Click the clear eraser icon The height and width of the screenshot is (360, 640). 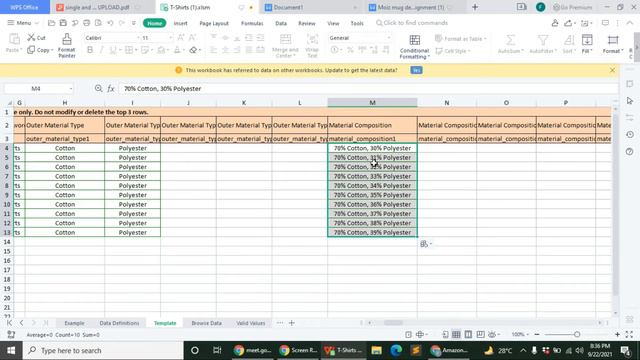coord(194,50)
